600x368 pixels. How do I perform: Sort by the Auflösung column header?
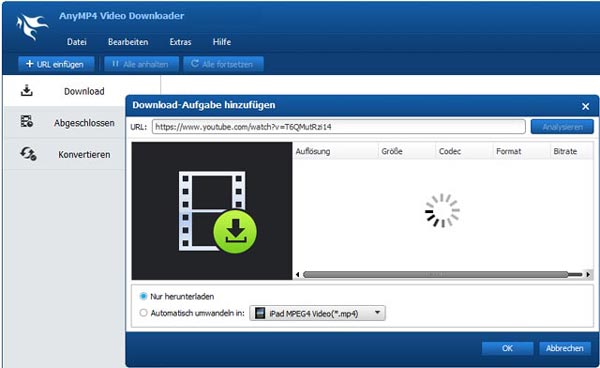click(335, 151)
